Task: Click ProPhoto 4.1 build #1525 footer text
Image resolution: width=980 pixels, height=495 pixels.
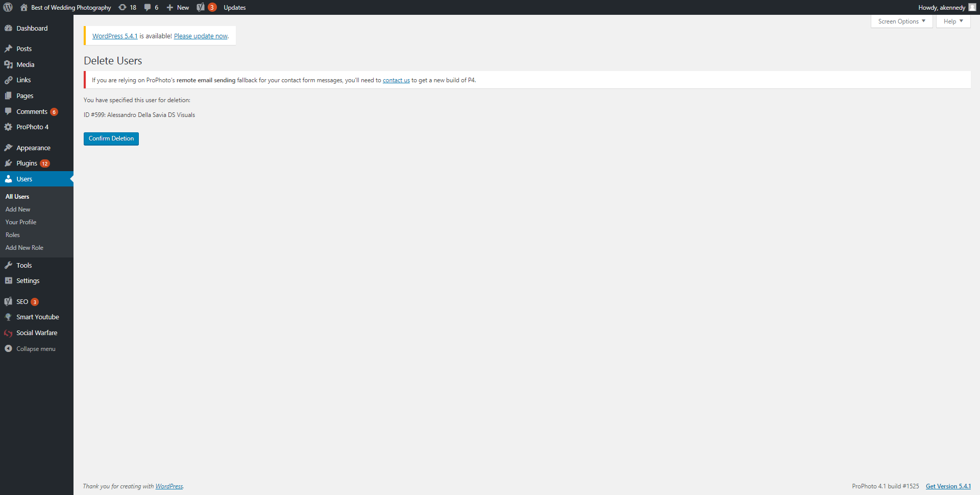Action: click(886, 486)
